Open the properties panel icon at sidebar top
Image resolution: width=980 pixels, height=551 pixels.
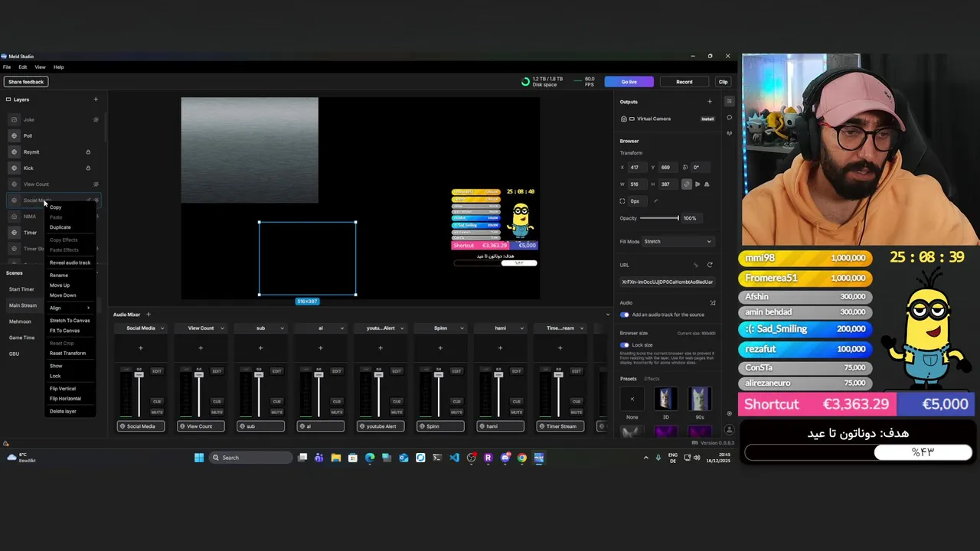pyautogui.click(x=729, y=102)
